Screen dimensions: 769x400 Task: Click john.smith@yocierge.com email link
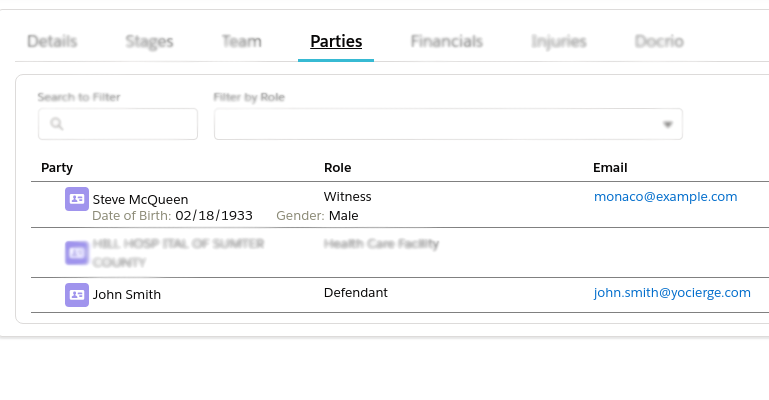tap(671, 293)
